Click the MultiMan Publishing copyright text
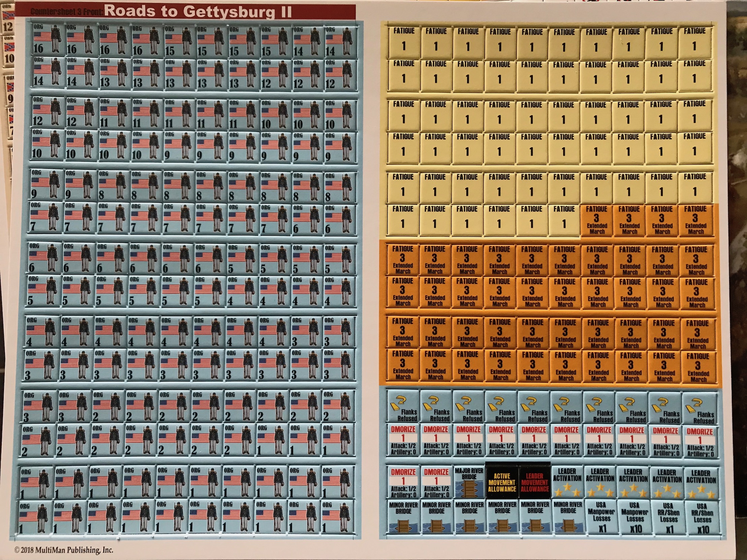 64,550
